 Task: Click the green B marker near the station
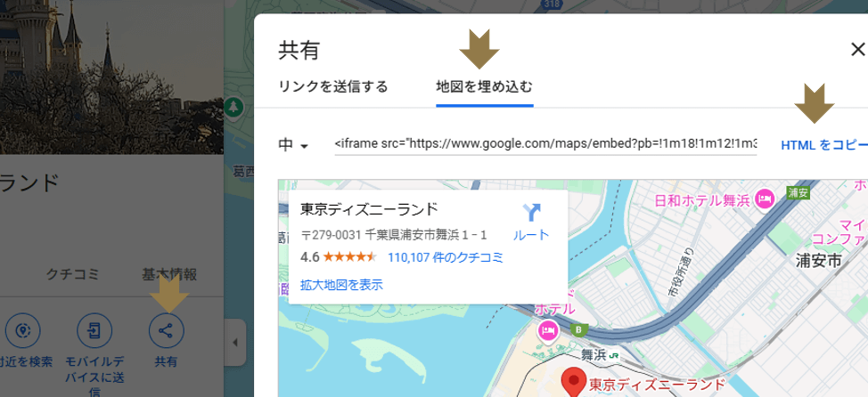click(x=579, y=330)
